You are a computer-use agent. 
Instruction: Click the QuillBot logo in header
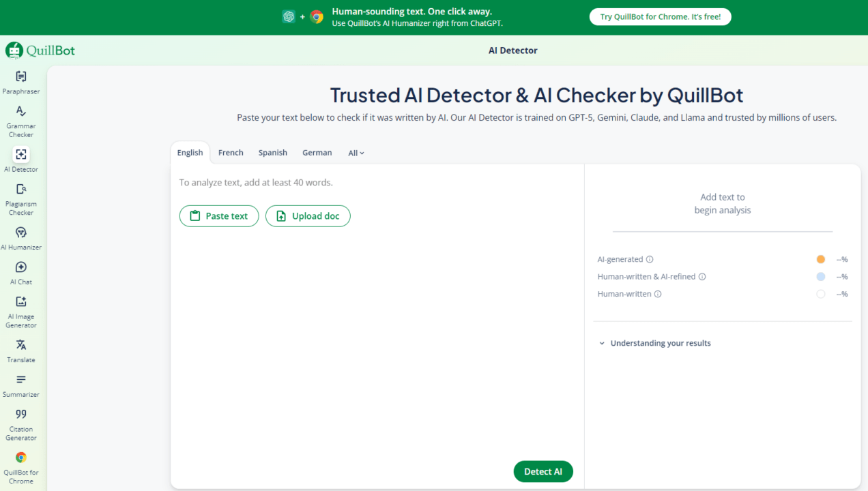click(40, 50)
